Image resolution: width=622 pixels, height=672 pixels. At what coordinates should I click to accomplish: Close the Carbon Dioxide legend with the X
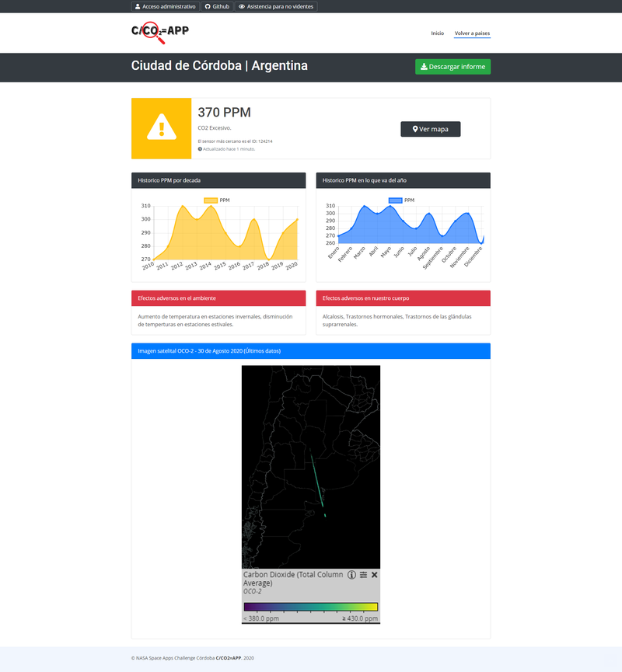(374, 575)
